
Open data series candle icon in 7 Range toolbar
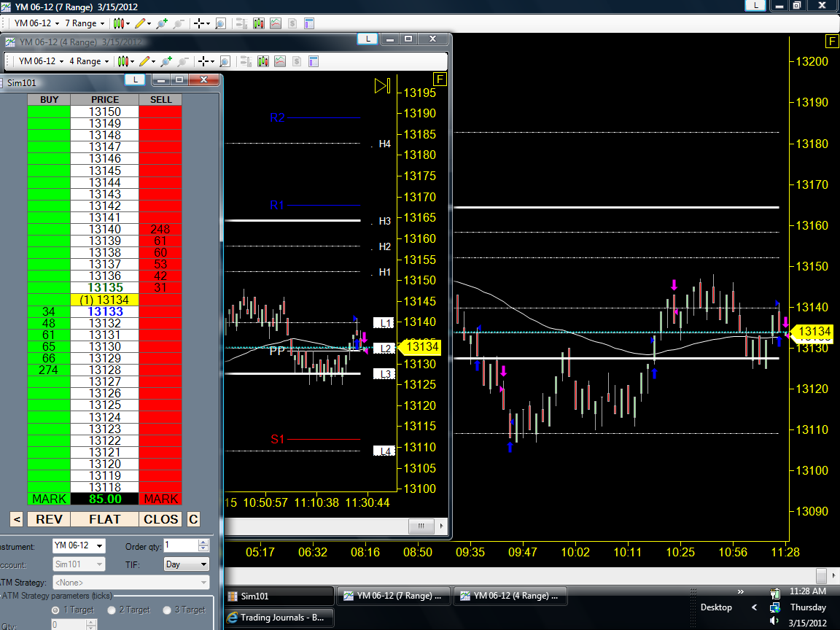pos(259,23)
